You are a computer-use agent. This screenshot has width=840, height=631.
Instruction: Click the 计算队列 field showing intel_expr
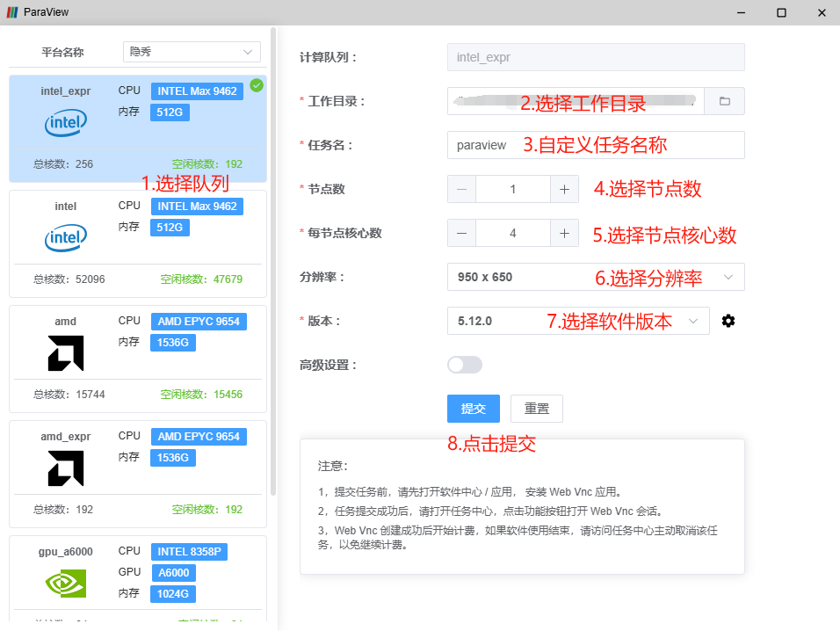click(596, 57)
